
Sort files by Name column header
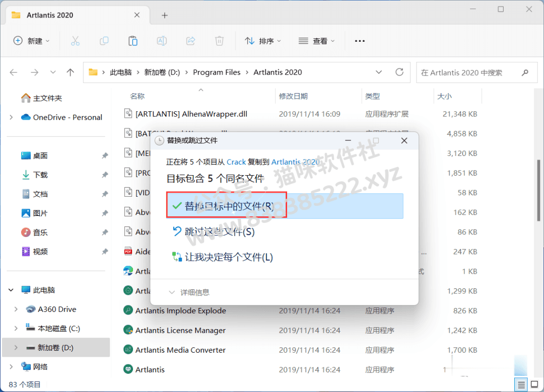coord(137,96)
